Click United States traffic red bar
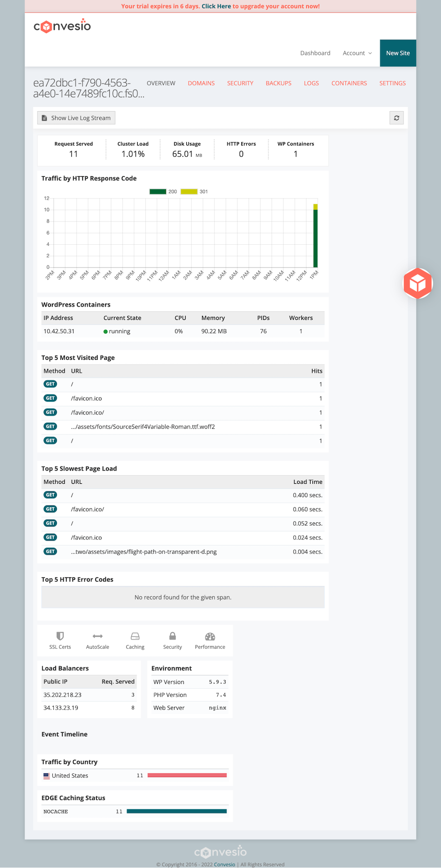441x868 pixels. pyautogui.click(x=187, y=776)
